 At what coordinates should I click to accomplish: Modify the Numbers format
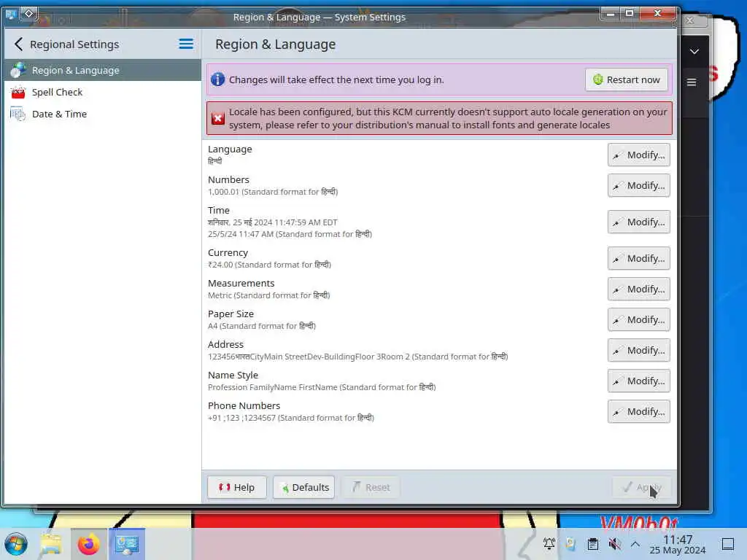coord(638,185)
